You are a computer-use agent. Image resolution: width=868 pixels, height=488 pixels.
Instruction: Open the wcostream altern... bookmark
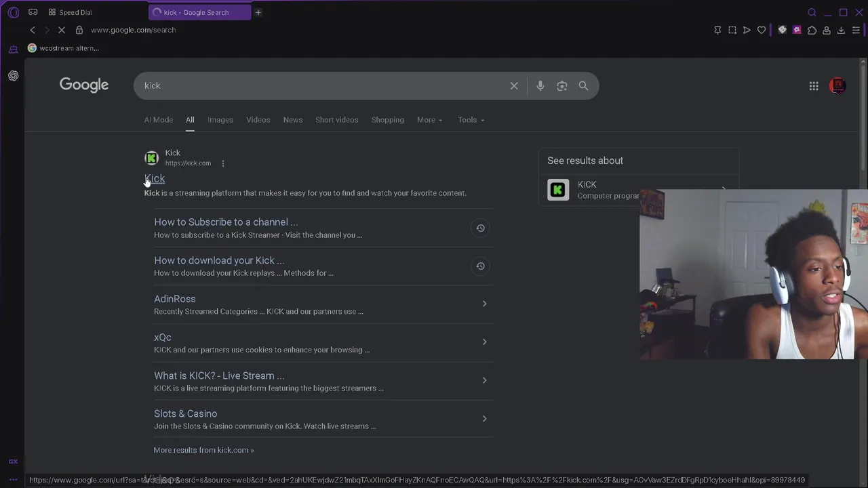tap(63, 48)
